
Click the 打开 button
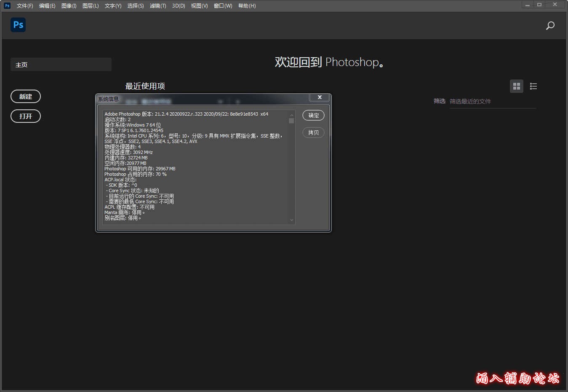[x=26, y=116]
